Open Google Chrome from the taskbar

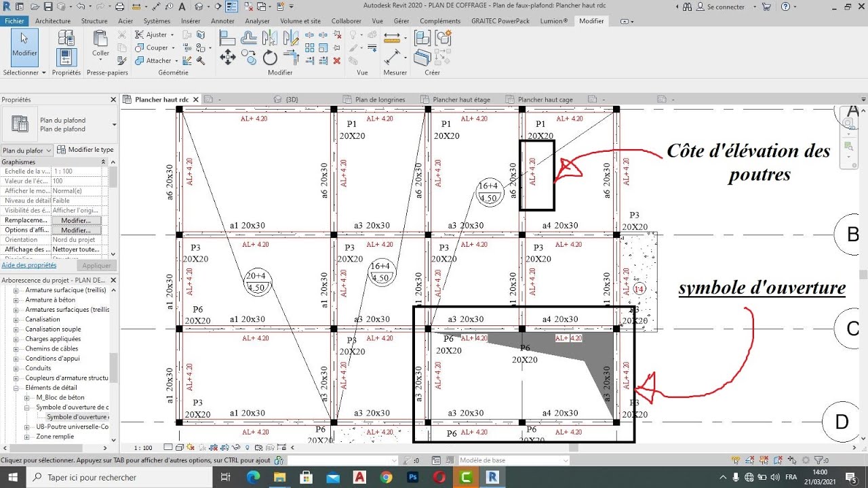386,477
